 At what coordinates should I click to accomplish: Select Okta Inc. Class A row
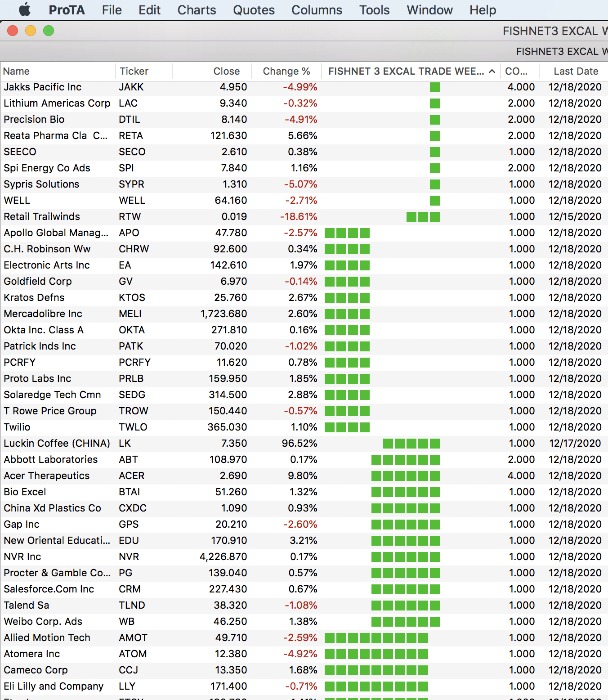coord(304,330)
